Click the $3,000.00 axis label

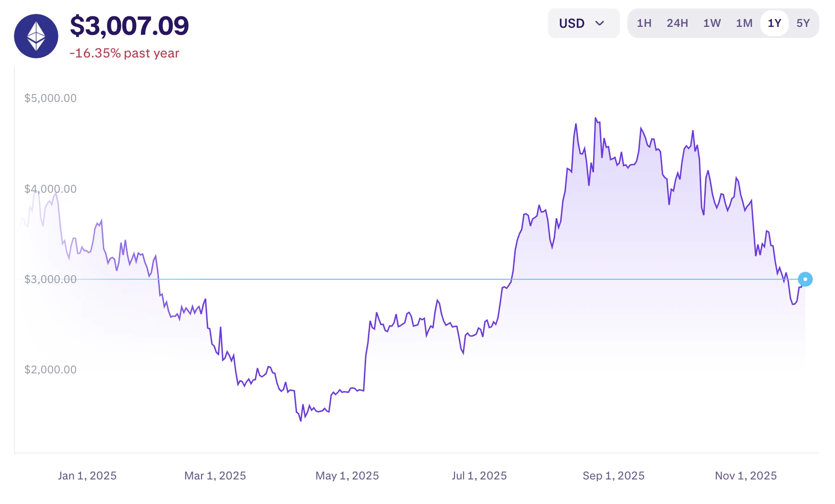coord(51,279)
